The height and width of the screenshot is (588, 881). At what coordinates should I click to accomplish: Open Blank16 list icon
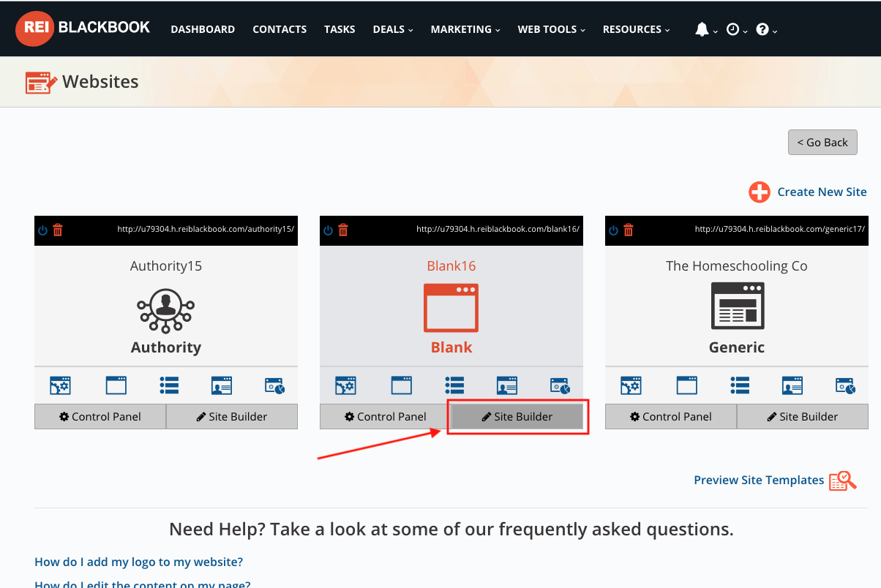click(x=454, y=385)
